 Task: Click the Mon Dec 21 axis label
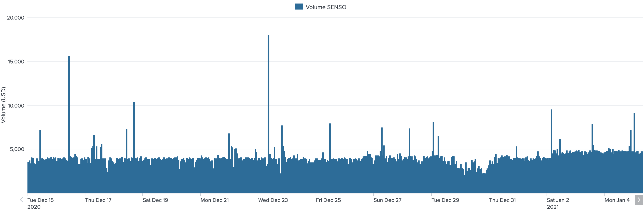coord(214,200)
